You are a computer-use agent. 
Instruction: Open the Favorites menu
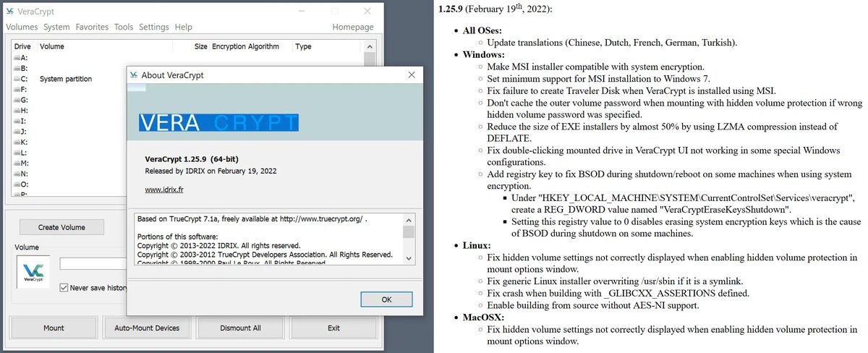coord(92,27)
